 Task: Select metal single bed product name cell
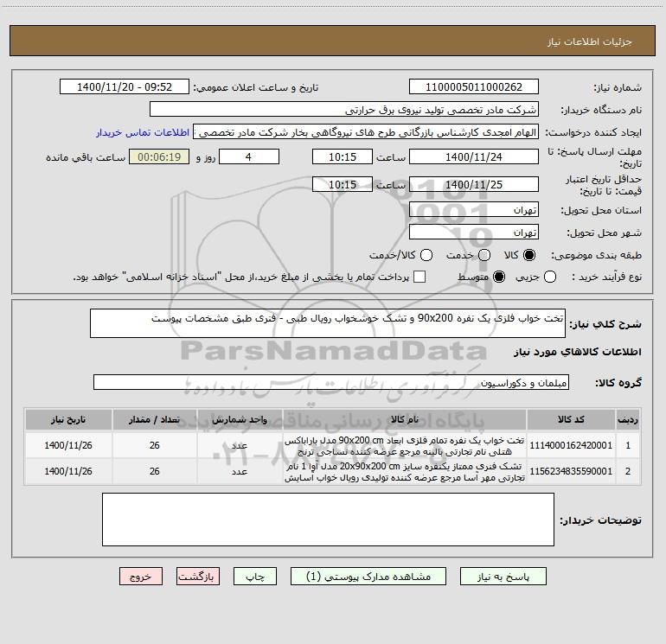point(405,445)
